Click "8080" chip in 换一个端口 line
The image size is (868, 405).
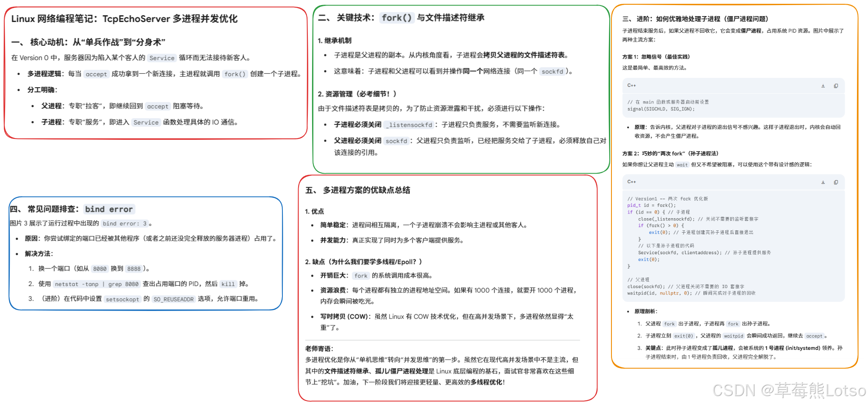(100, 269)
